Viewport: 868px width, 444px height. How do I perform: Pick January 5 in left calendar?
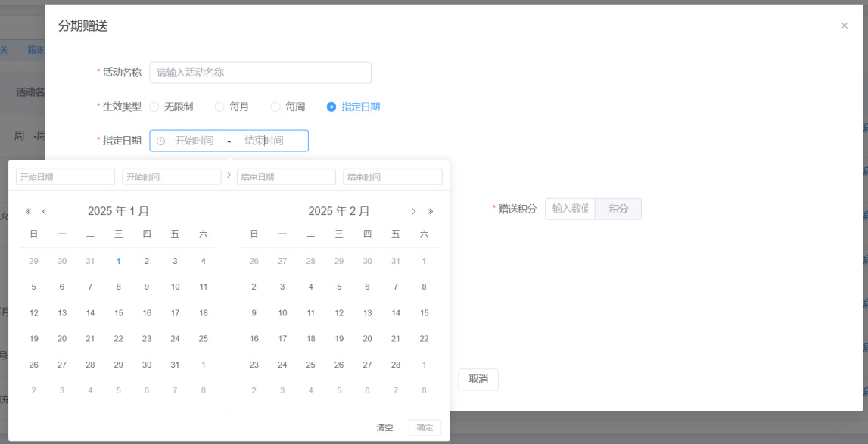34,287
